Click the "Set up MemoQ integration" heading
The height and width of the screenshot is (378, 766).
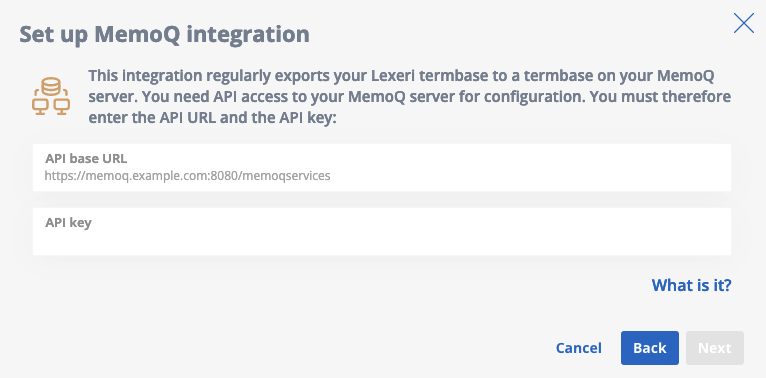tap(164, 35)
